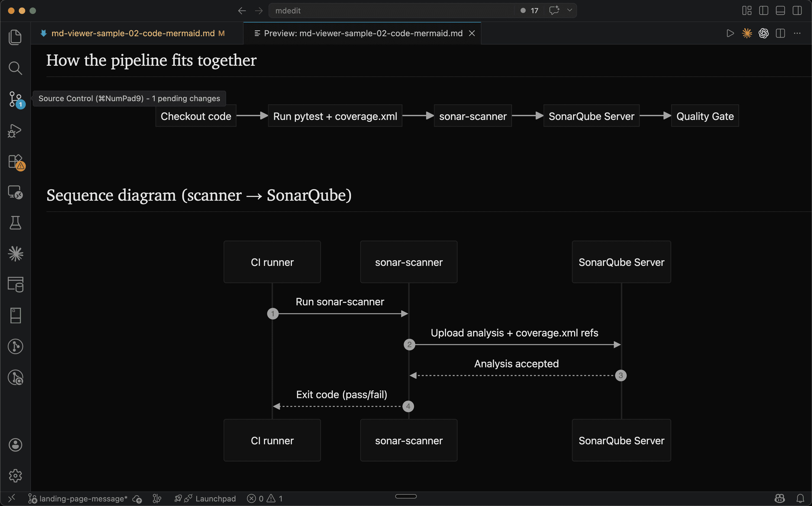Open Source Control view with pending change

click(x=16, y=99)
